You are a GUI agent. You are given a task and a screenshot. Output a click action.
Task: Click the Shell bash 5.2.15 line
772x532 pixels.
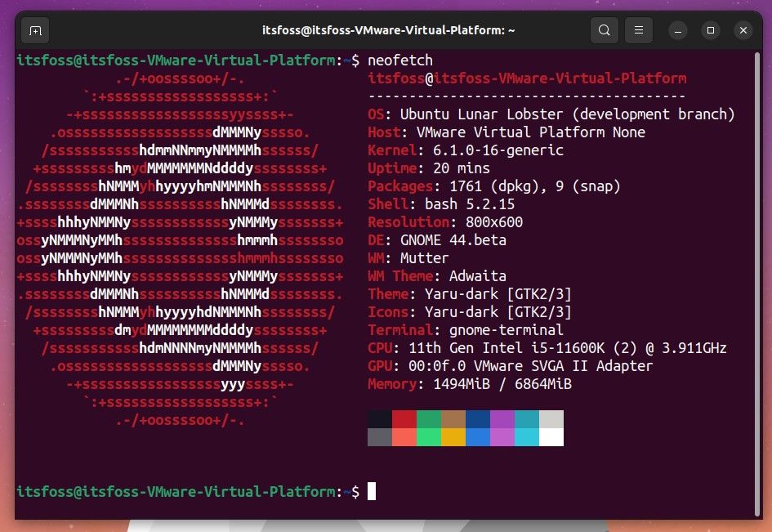pyautogui.click(x=441, y=204)
